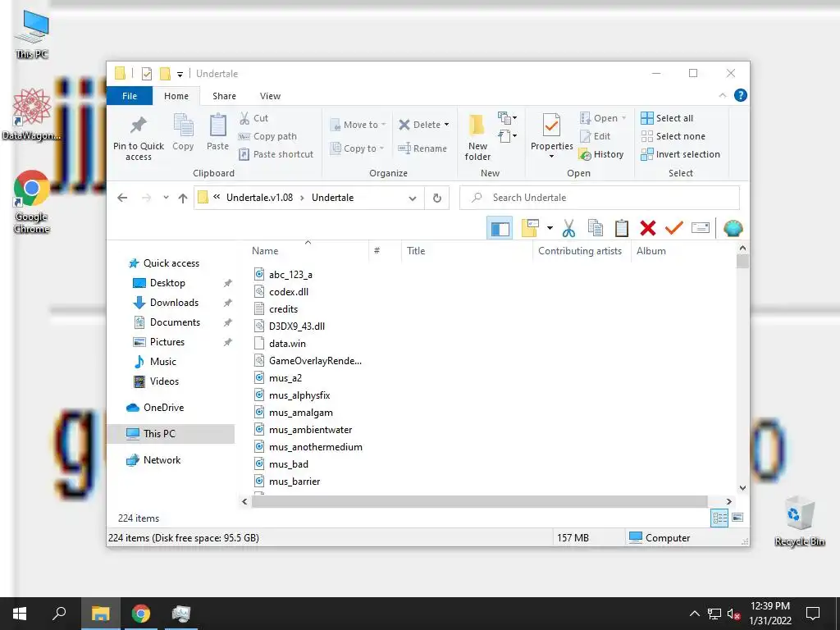Open Help via blue question mark
Image resolution: width=840 pixels, height=630 pixels.
tap(741, 95)
